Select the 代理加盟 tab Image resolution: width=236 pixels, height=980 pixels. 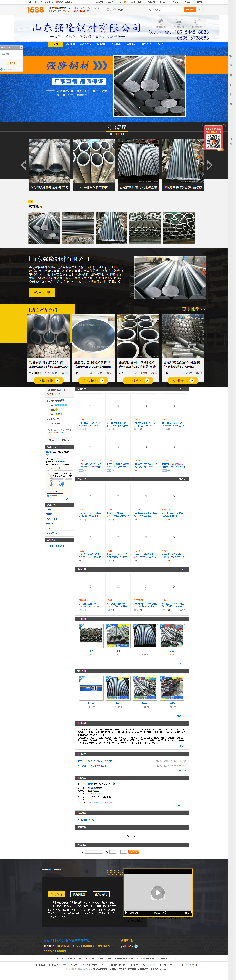[x=79, y=894]
